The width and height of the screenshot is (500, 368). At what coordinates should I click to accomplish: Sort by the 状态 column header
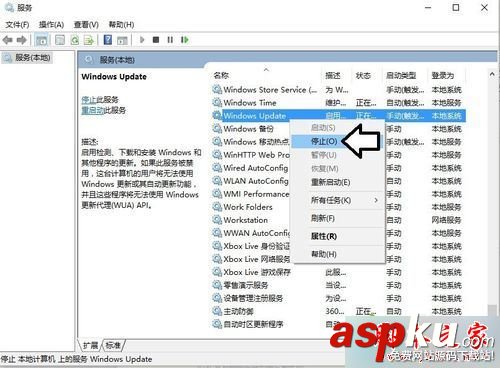click(x=366, y=75)
